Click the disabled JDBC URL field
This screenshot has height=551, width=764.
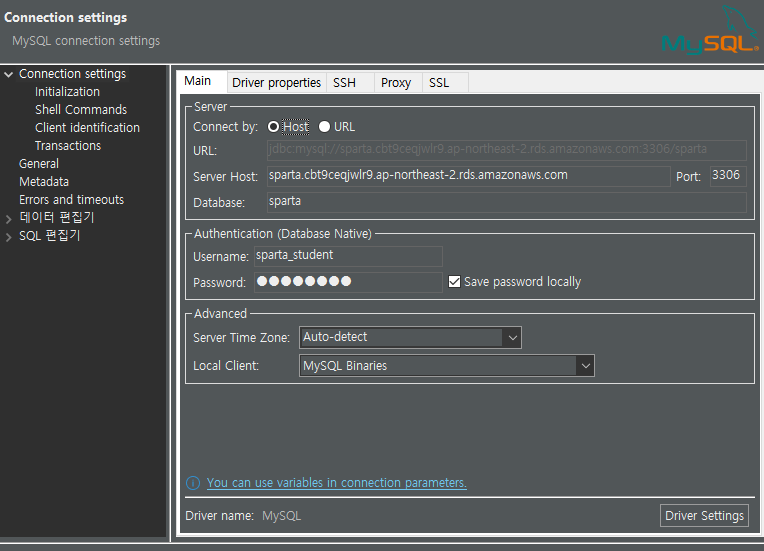(507, 150)
